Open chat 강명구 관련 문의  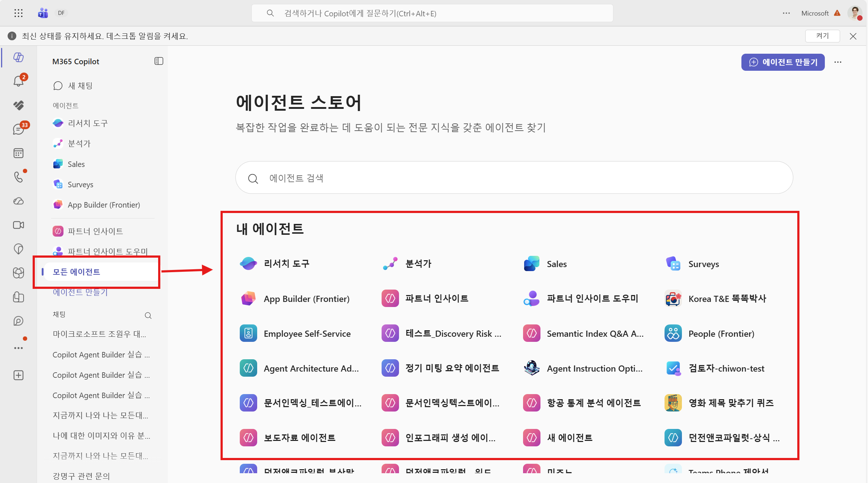(x=81, y=476)
